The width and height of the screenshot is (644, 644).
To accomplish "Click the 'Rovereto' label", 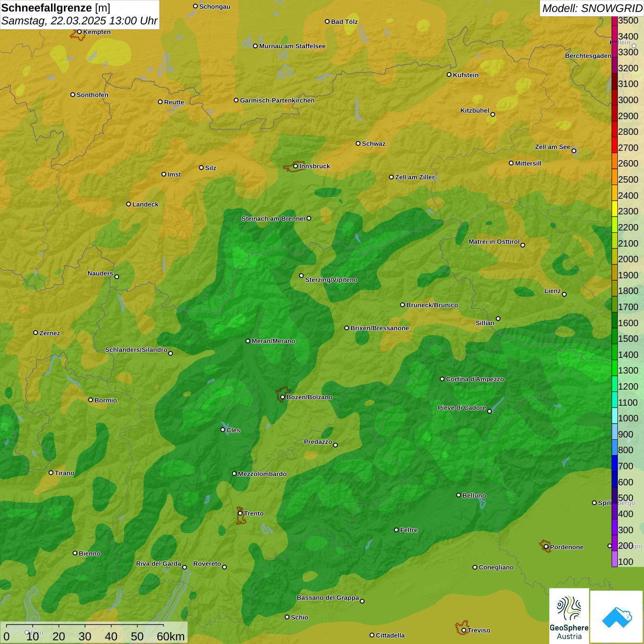I will tap(207, 563).
